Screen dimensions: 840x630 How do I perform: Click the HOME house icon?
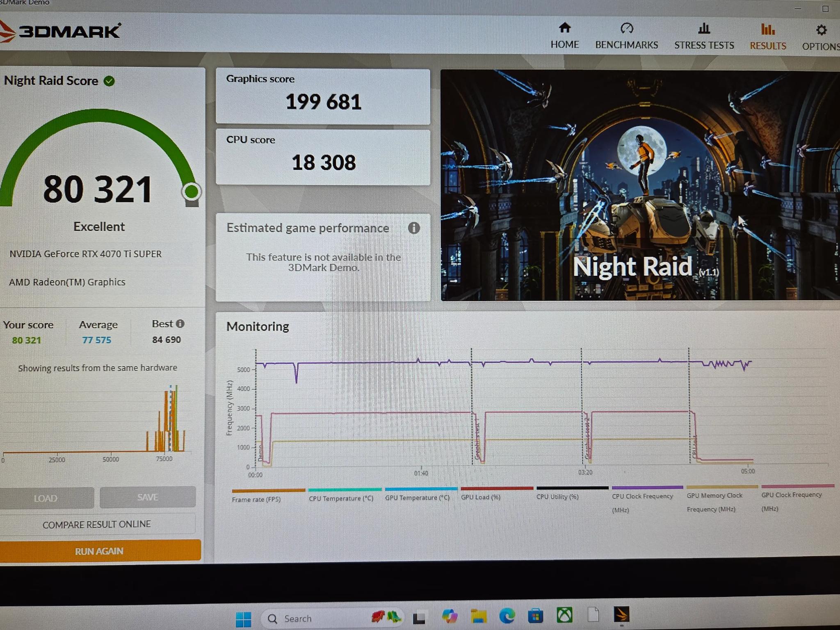[565, 28]
